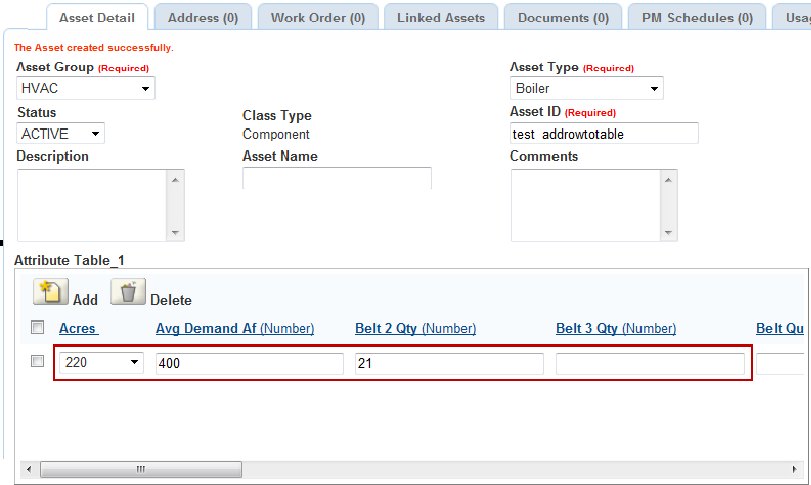The width and height of the screenshot is (811, 485).
Task: Check the first attribute row checkbox
Action: point(37,362)
